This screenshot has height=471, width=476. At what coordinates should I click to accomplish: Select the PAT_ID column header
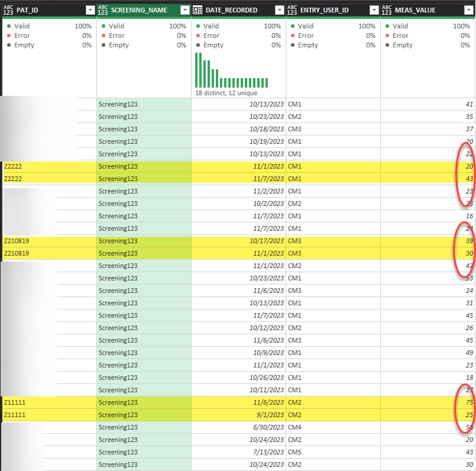click(x=49, y=10)
